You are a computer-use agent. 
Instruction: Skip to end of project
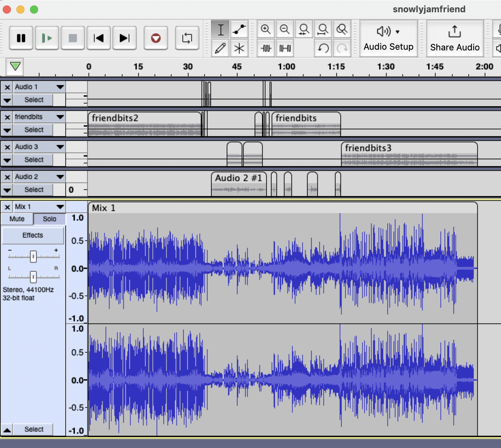tap(125, 38)
